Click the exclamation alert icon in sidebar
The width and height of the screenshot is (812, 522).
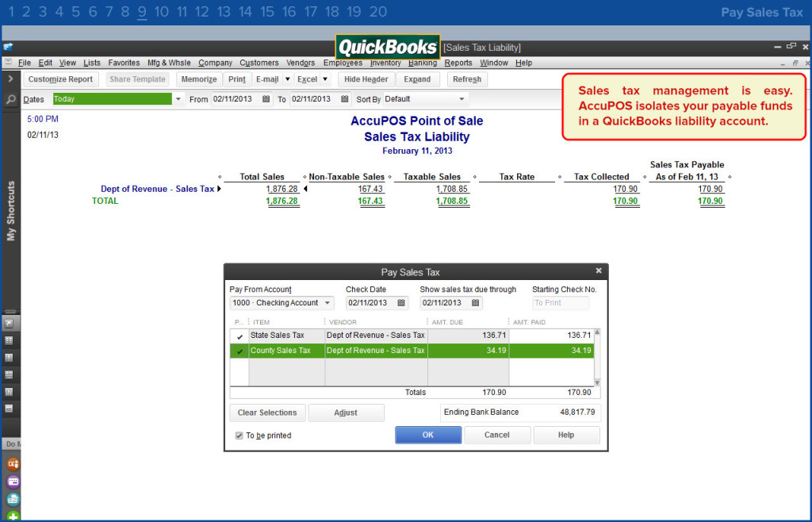click(x=10, y=358)
